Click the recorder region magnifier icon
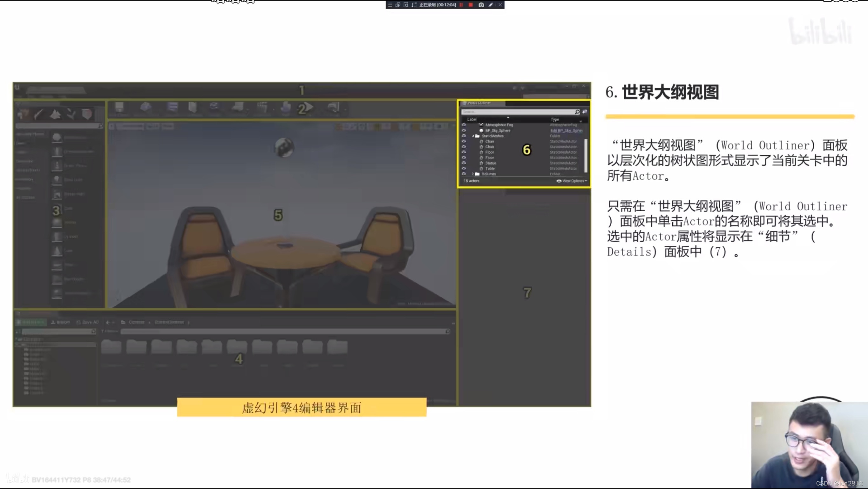This screenshot has height=489, width=868. (406, 5)
